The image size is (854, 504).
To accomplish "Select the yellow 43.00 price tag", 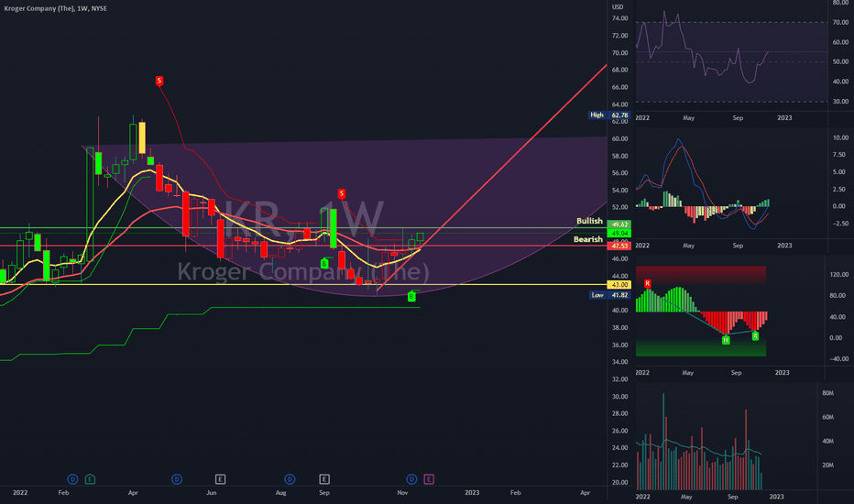I will (619, 284).
